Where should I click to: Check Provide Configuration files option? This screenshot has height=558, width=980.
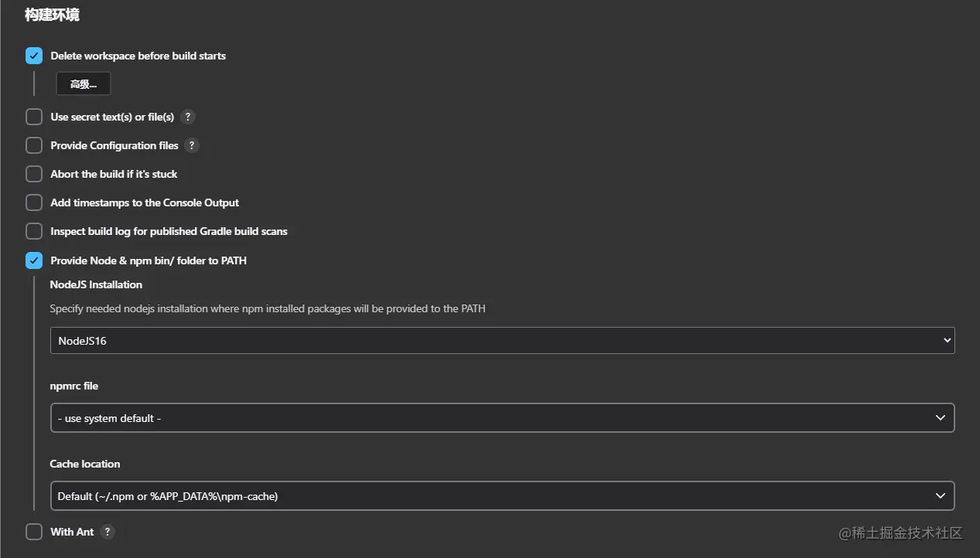(34, 145)
